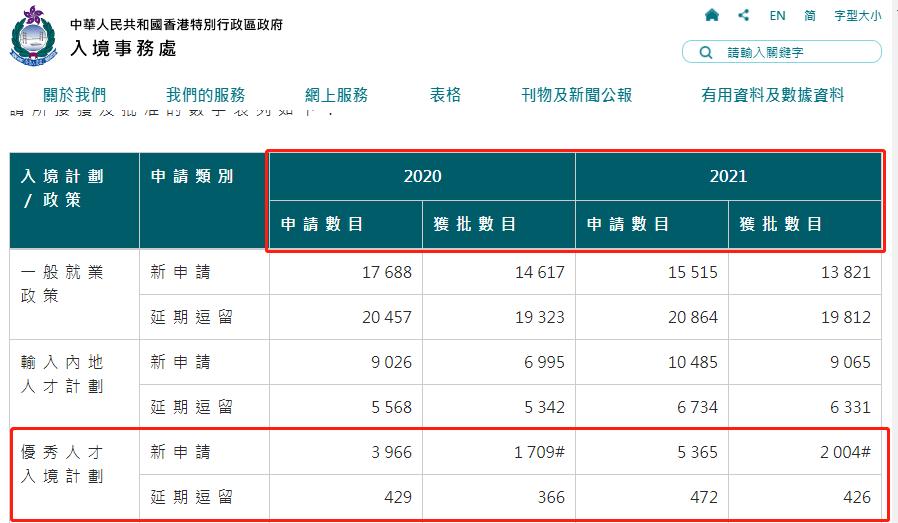Select the 優秀人才入境計劃 row label
This screenshot has height=523, width=898.
(63, 464)
